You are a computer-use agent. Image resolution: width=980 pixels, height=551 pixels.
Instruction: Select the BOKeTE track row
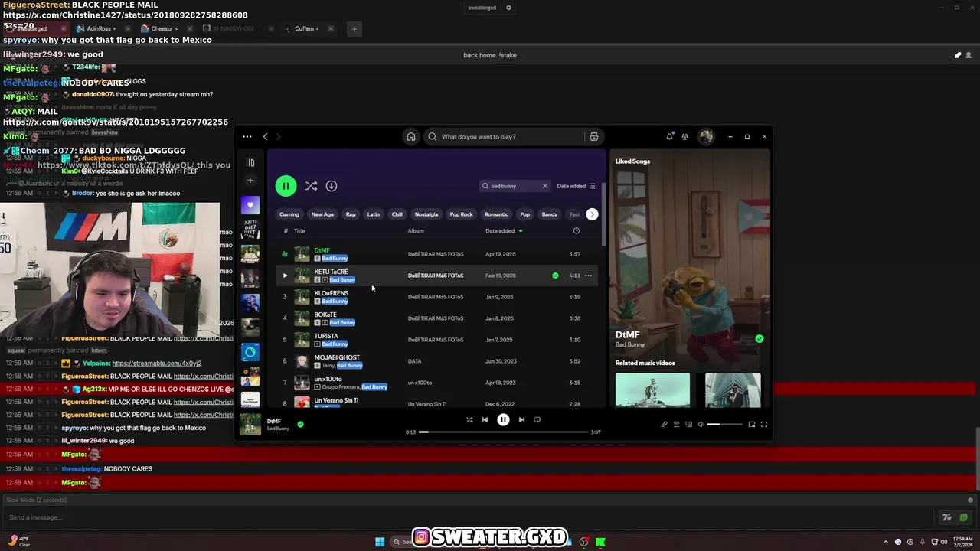coord(436,318)
